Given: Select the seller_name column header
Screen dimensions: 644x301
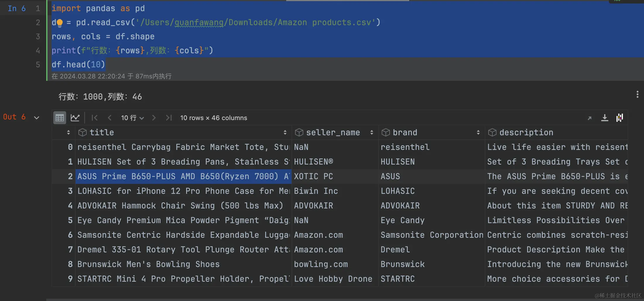Looking at the screenshot, I should (335, 132).
